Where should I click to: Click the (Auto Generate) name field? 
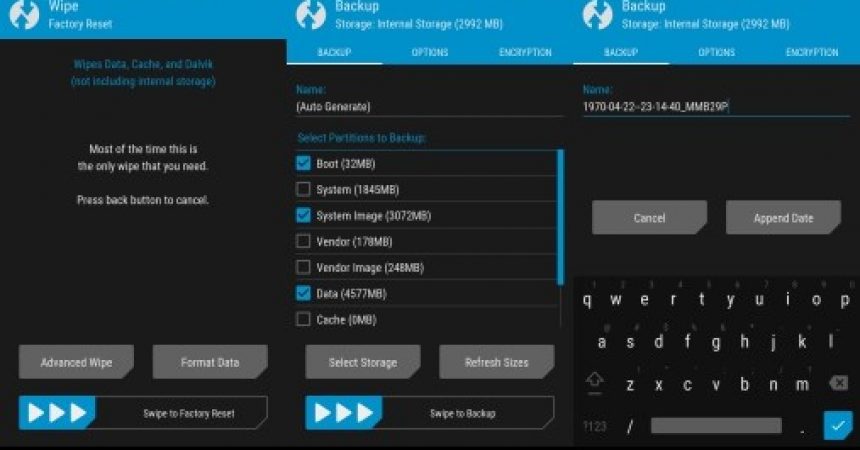[x=428, y=106]
